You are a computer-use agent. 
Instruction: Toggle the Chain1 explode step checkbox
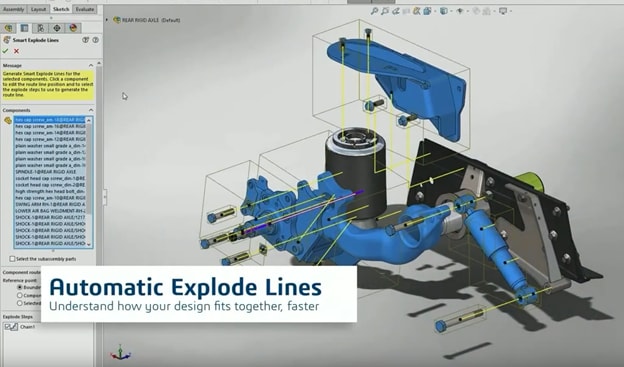(x=8, y=327)
